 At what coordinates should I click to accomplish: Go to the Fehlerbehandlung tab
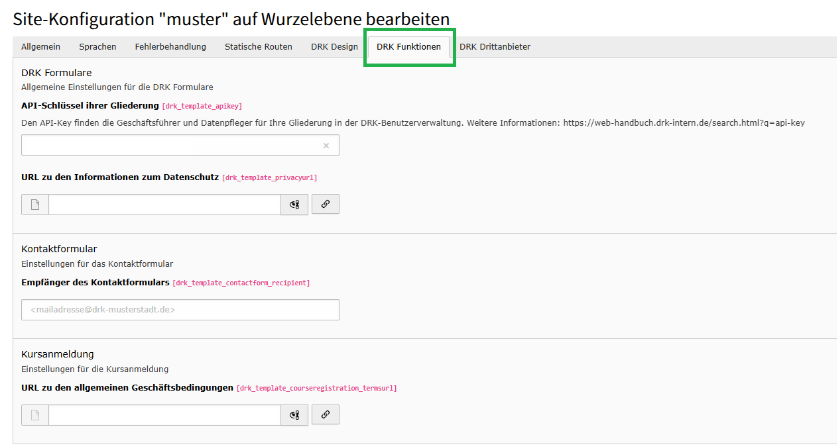170,47
